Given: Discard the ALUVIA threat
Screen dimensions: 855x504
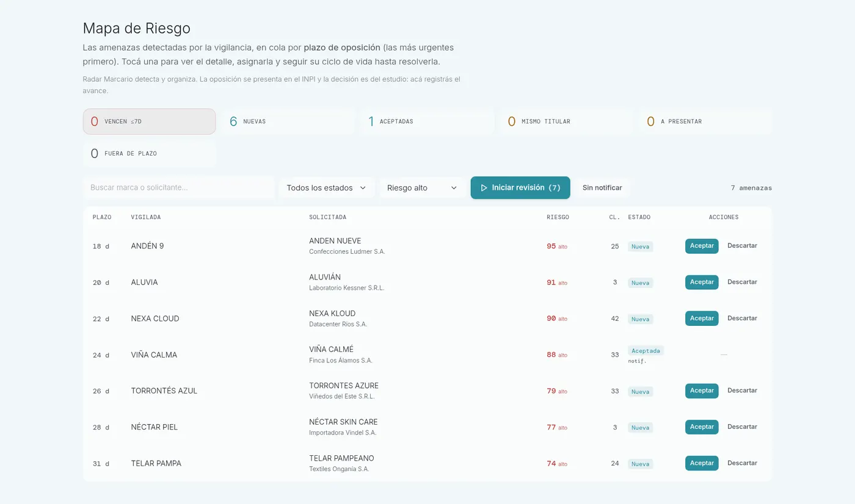Looking at the screenshot, I should [742, 282].
